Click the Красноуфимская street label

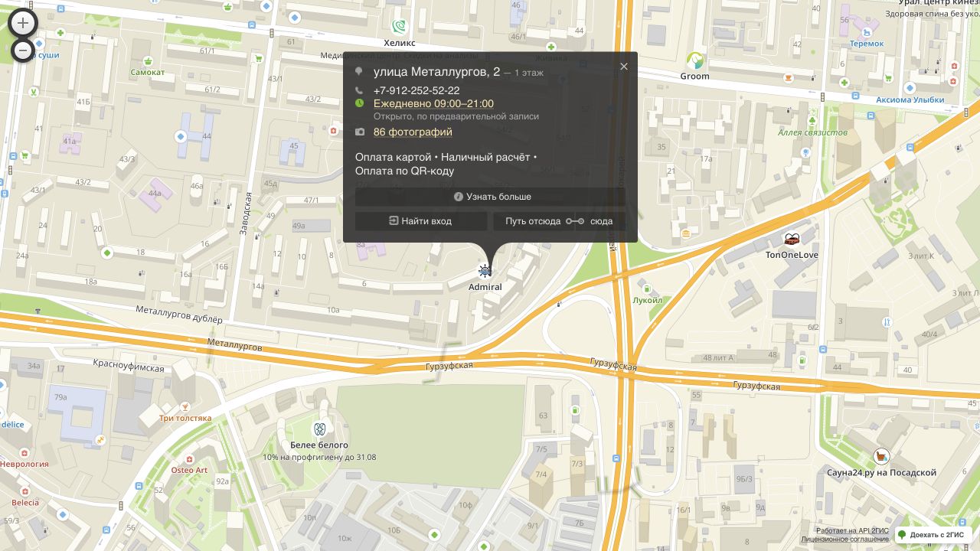point(129,365)
